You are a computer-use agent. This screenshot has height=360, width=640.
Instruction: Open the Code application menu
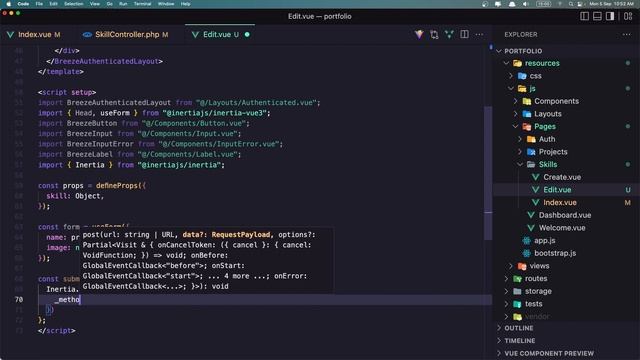coord(23,4)
